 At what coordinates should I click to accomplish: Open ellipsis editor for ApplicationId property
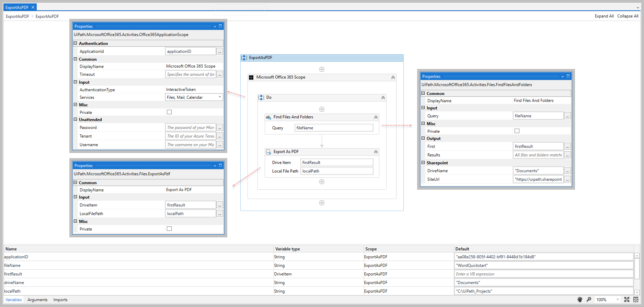pos(220,51)
